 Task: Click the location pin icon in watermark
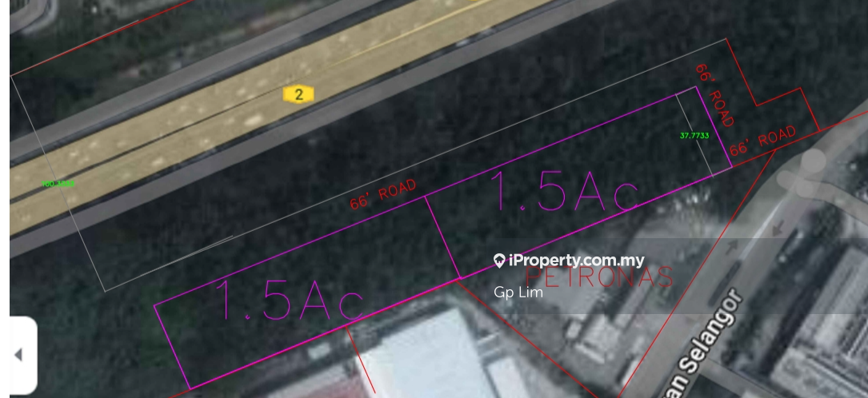pos(499,261)
